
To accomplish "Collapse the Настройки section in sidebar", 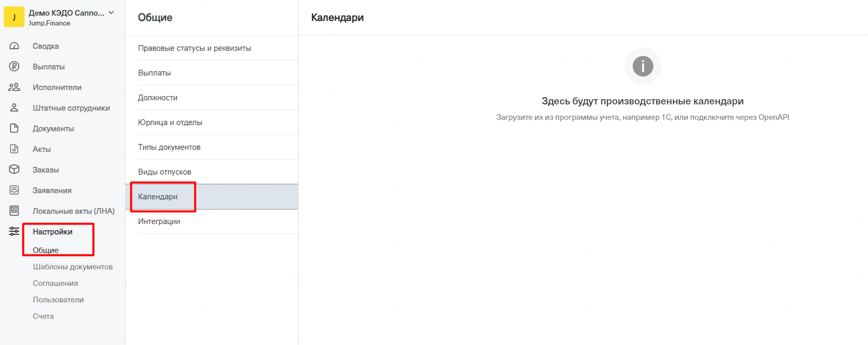I will 53,232.
